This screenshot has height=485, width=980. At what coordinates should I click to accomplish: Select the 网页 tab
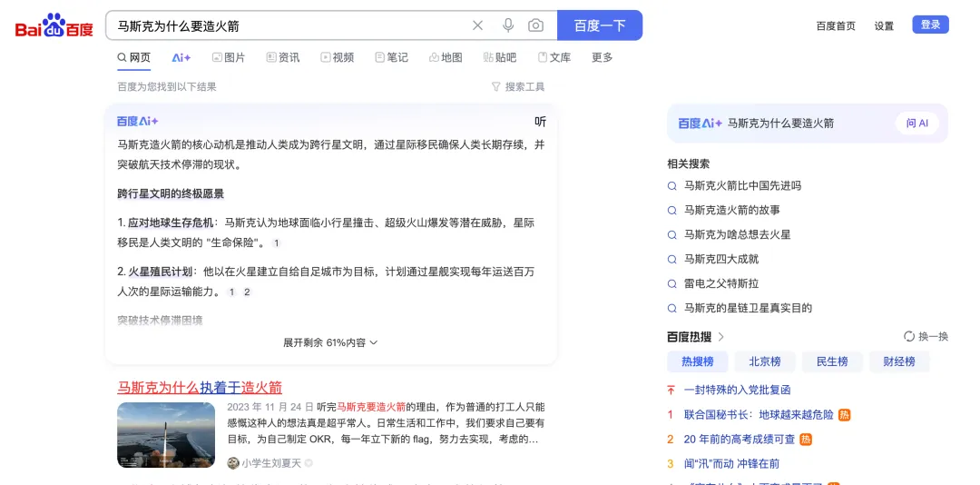[x=133, y=57]
